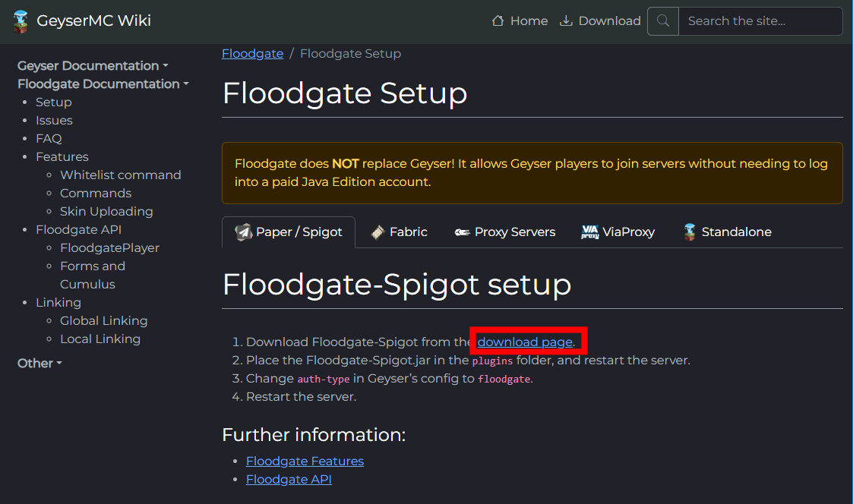Open the GeyserMC Wiki title link
Screen dimensions: 853x504
pyautogui.click(x=93, y=20)
